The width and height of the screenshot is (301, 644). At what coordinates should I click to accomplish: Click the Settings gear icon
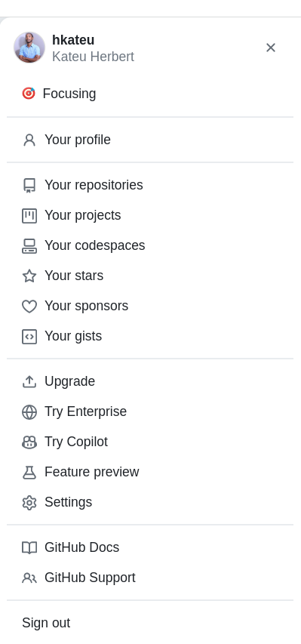29,502
